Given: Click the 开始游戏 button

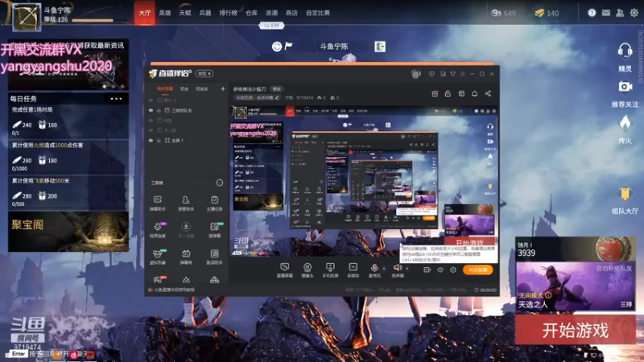Looking at the screenshot, I should click(575, 330).
